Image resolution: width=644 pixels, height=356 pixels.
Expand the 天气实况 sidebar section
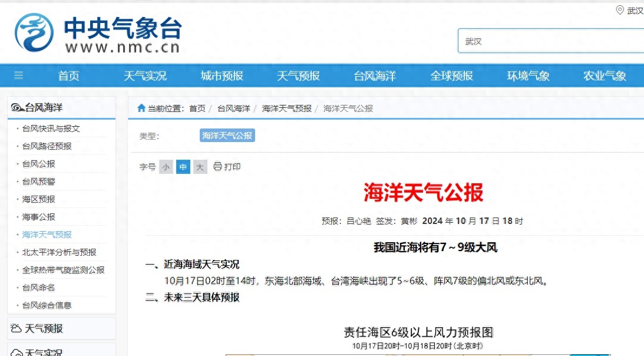pyautogui.click(x=62, y=350)
